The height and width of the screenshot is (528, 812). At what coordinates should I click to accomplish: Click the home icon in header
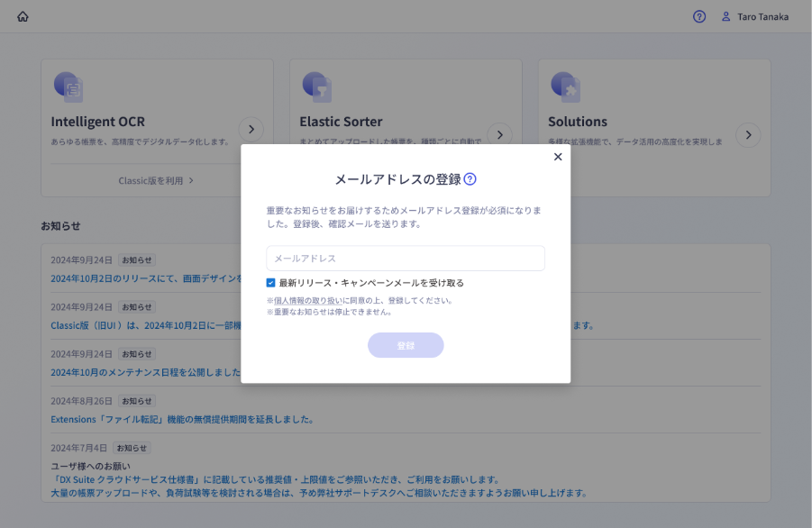pyautogui.click(x=23, y=16)
